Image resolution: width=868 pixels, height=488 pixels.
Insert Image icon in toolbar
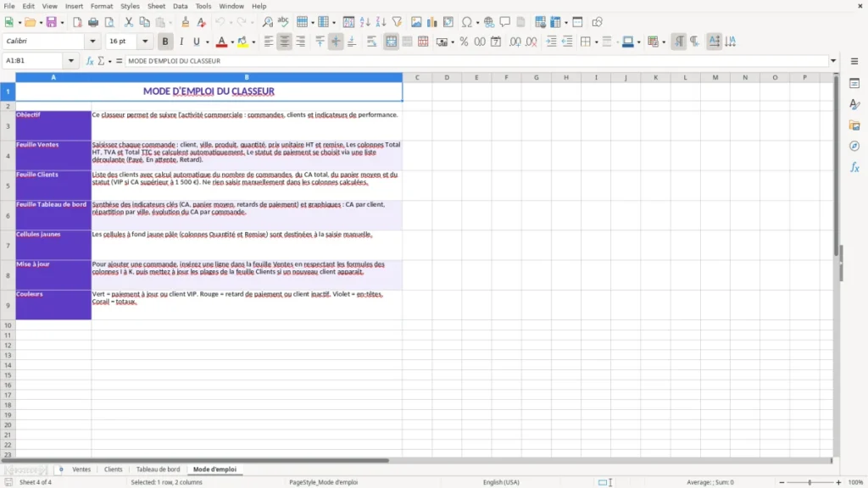click(x=416, y=22)
